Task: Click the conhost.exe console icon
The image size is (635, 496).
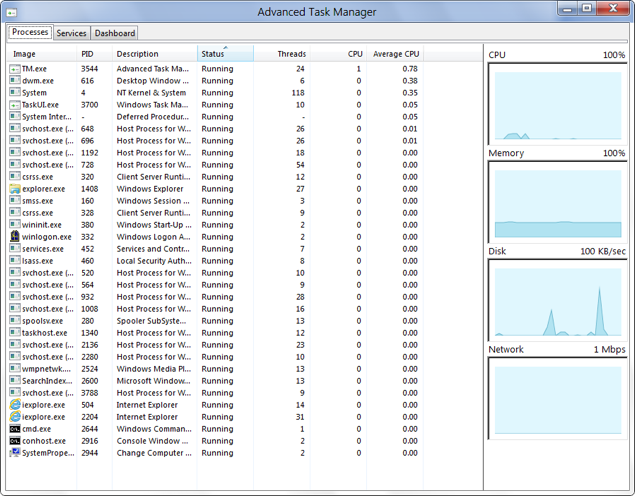Action: [x=15, y=441]
